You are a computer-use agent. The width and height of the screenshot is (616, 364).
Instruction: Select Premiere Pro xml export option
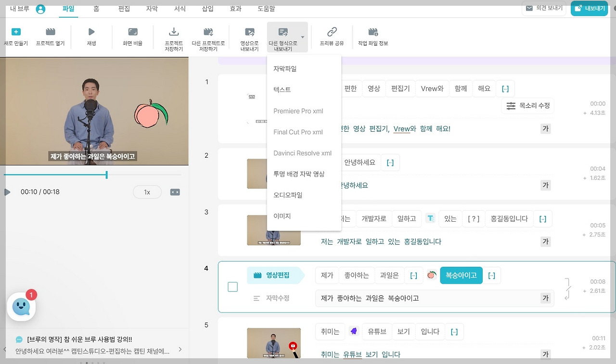(x=304, y=111)
